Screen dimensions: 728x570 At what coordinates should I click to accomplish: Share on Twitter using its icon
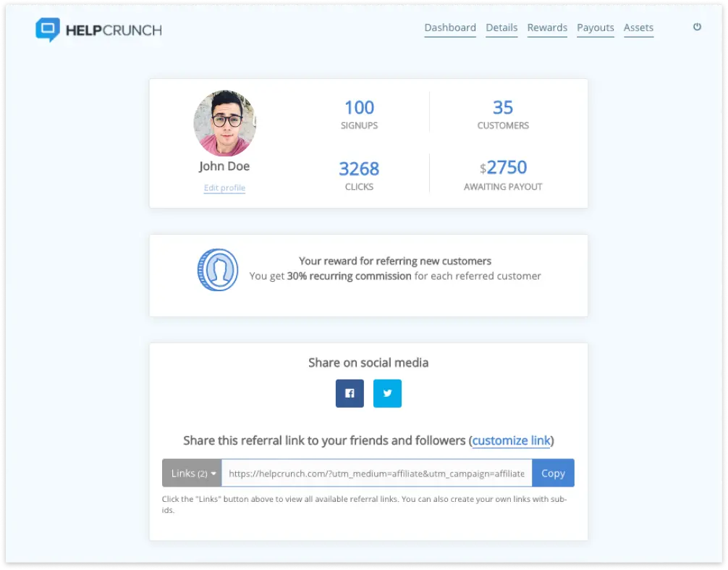click(x=387, y=393)
